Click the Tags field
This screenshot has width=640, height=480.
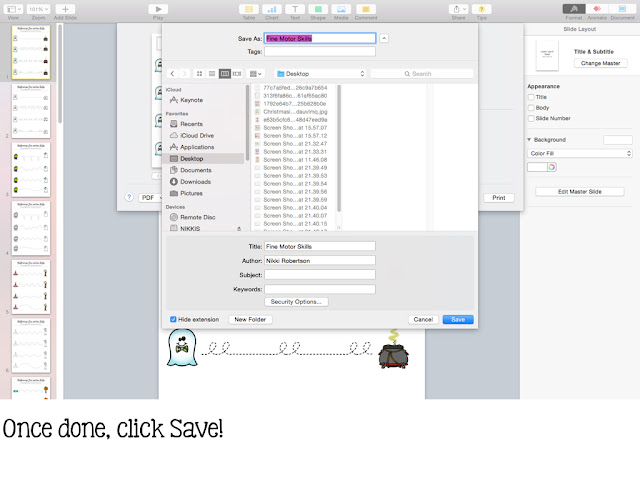320,51
